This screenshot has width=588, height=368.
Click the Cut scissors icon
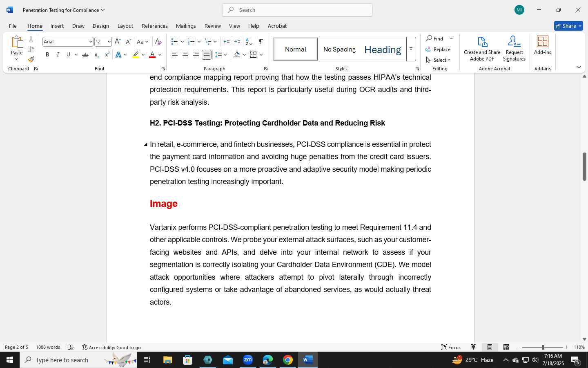click(31, 39)
